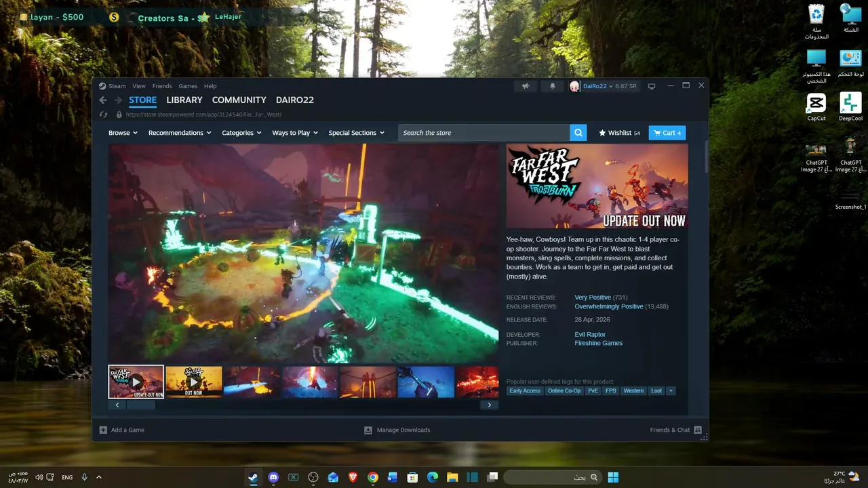
Task: Click the Loot tag
Action: (x=656, y=390)
